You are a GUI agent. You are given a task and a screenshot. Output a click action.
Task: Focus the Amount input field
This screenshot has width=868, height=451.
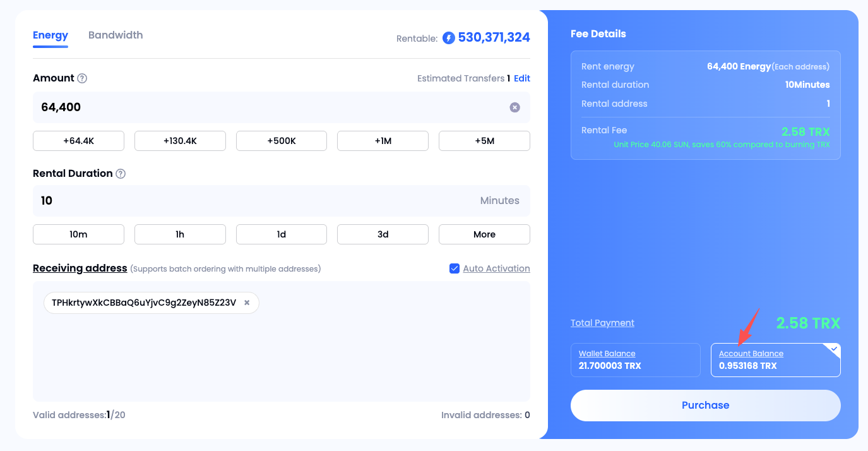(x=282, y=107)
